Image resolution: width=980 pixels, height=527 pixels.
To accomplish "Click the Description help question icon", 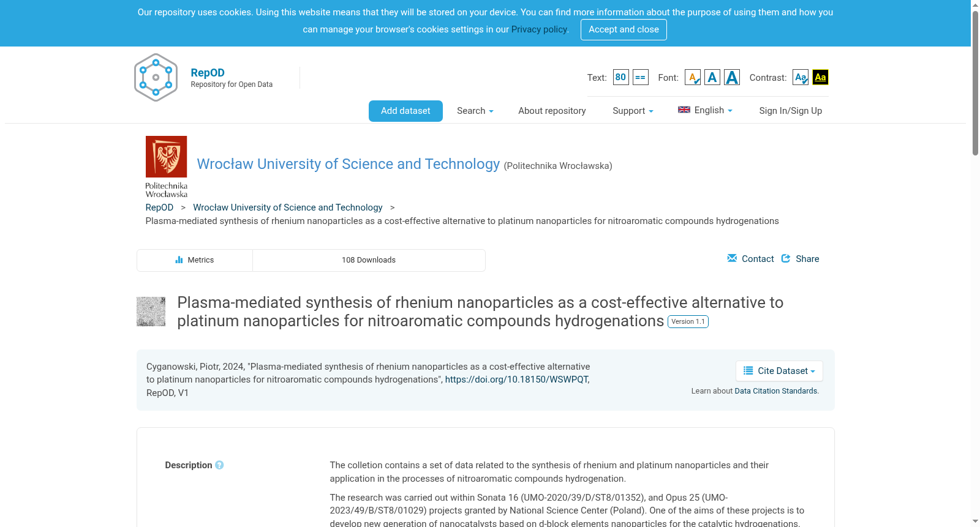I will point(219,465).
